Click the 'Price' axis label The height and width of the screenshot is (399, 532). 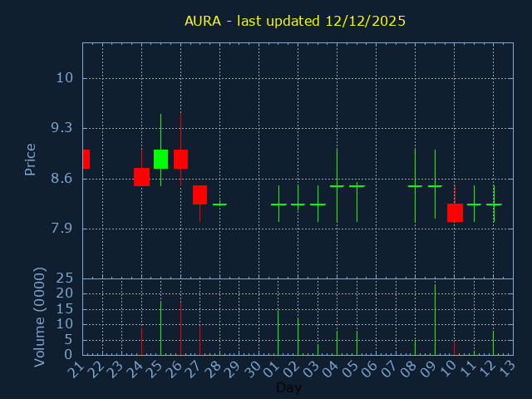coord(30,160)
